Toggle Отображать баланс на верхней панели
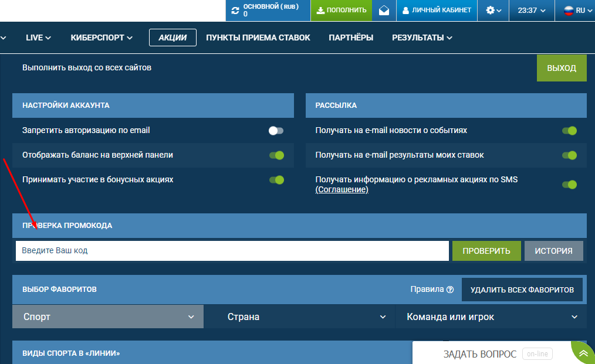Image resolution: width=595 pixels, height=364 pixels. click(276, 155)
